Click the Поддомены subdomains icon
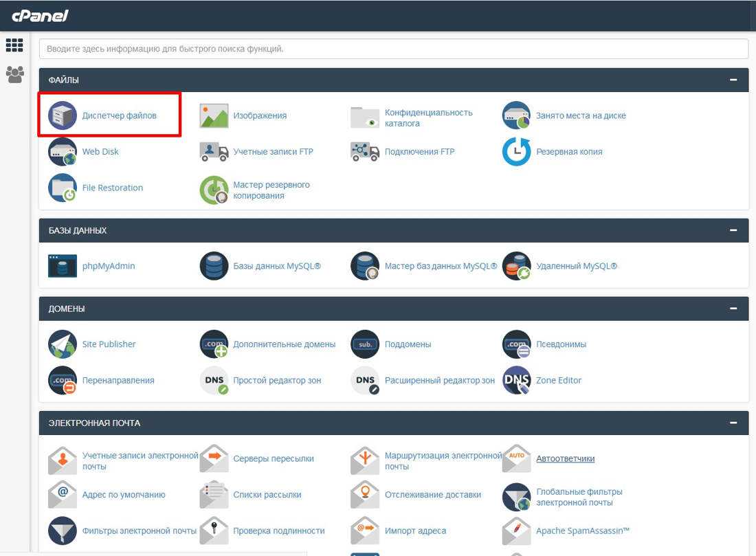Image resolution: width=756 pixels, height=556 pixels. pos(365,344)
